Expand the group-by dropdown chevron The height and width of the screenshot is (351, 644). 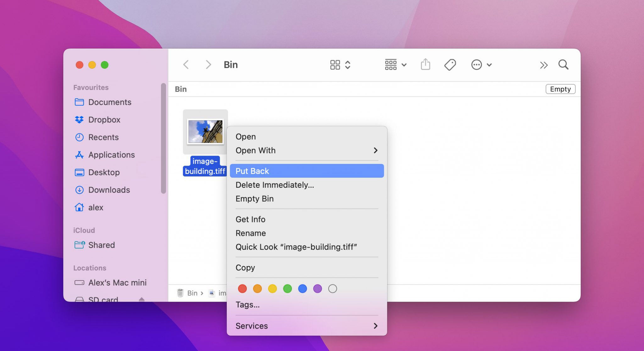click(404, 65)
